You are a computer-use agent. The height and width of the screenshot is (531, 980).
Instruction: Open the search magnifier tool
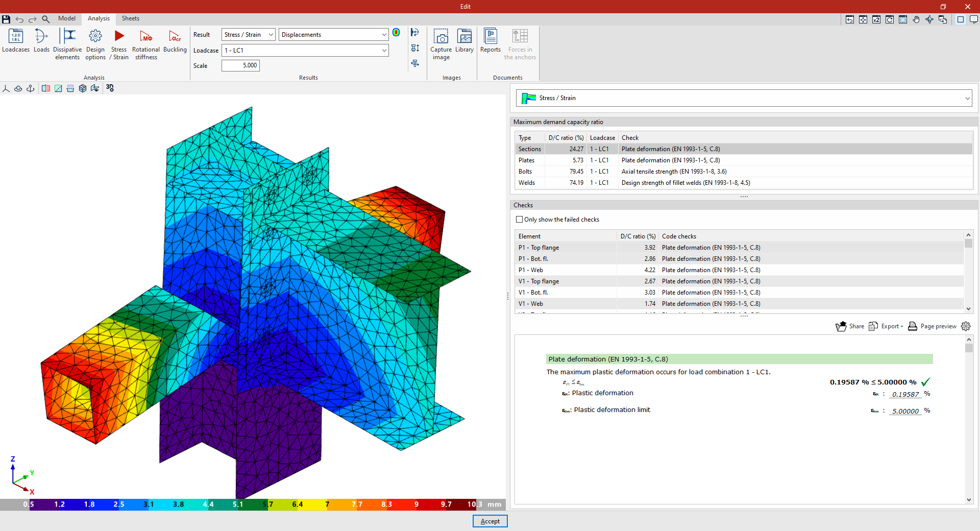pyautogui.click(x=46, y=19)
